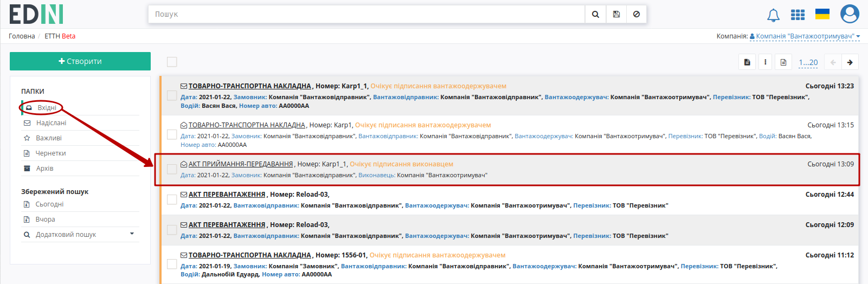Click the Створити button

80,61
